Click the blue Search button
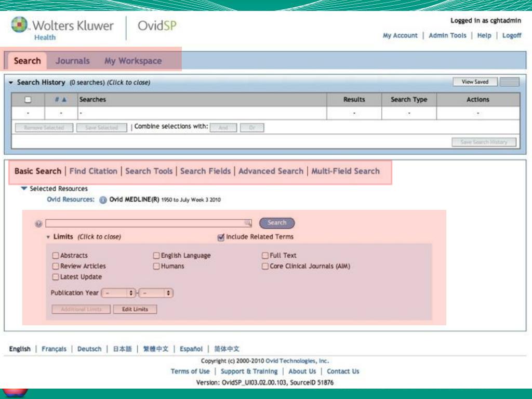 pyautogui.click(x=277, y=223)
